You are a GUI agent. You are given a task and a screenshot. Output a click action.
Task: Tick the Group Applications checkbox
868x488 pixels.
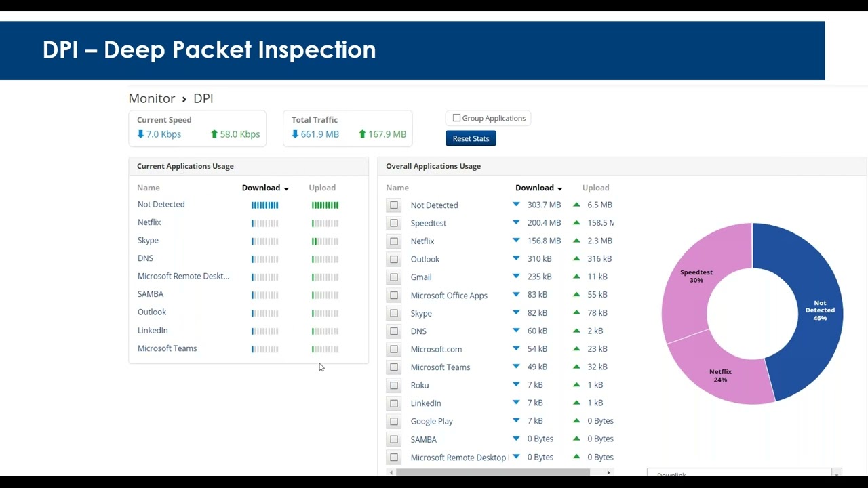[456, 118]
